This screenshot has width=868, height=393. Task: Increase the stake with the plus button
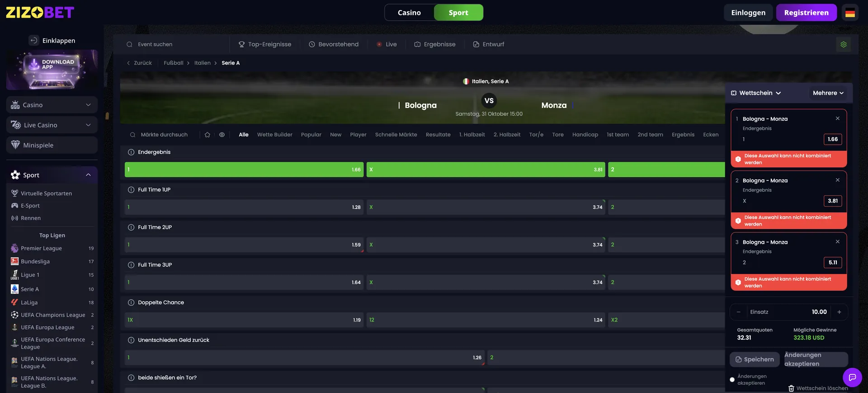pos(839,312)
